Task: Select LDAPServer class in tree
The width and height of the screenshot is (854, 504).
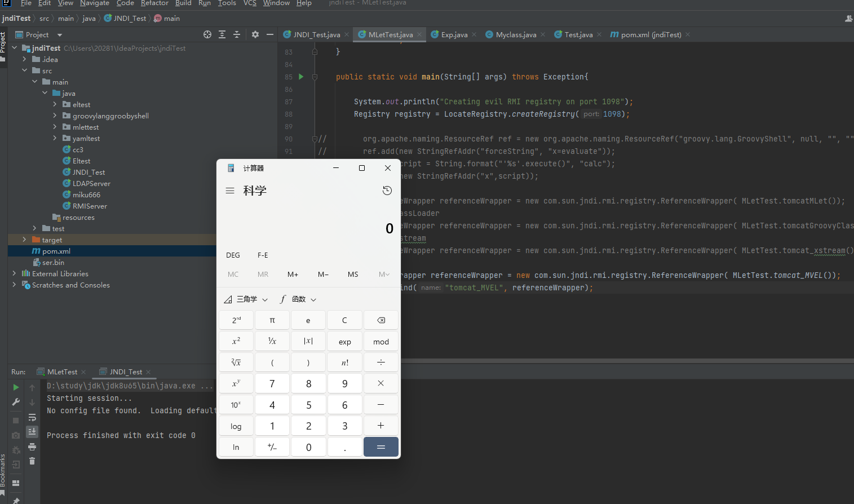Action: click(x=91, y=183)
